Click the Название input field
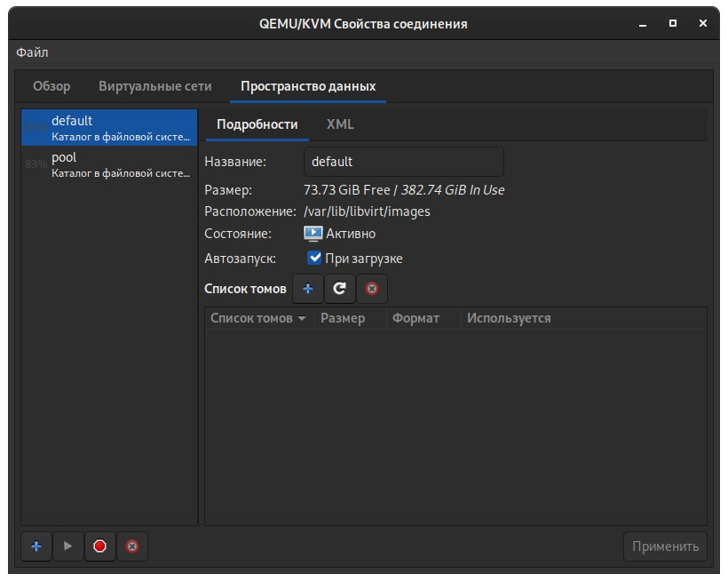The image size is (728, 582). pyautogui.click(x=403, y=162)
